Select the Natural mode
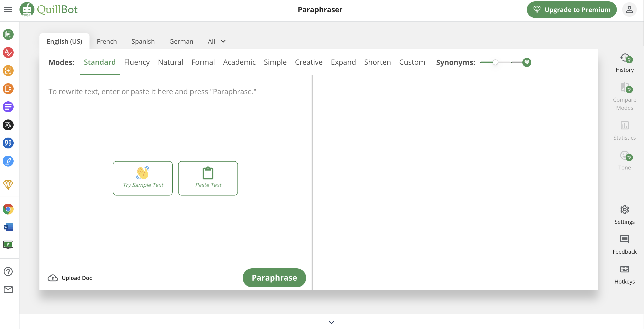 coord(170,62)
